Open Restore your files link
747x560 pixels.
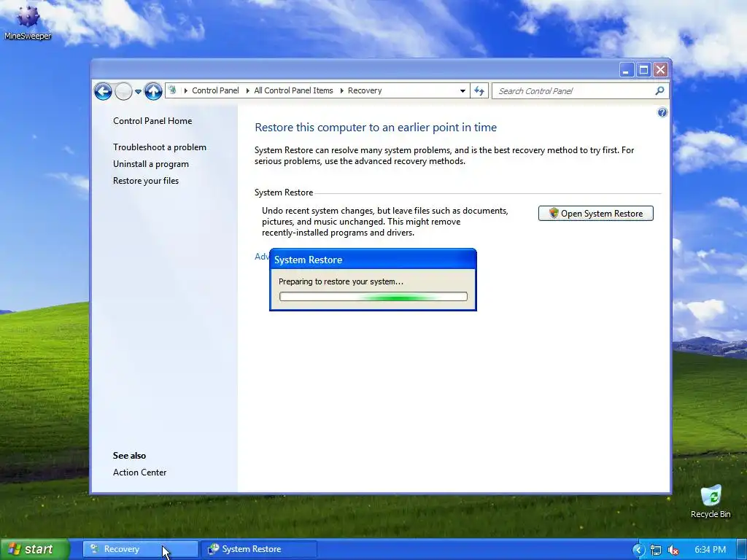(x=146, y=181)
